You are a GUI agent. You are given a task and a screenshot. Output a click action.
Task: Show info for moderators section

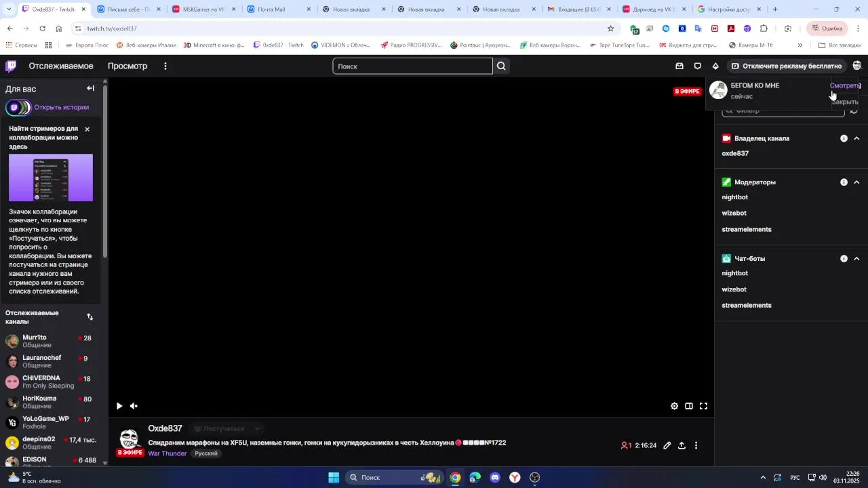[844, 182]
